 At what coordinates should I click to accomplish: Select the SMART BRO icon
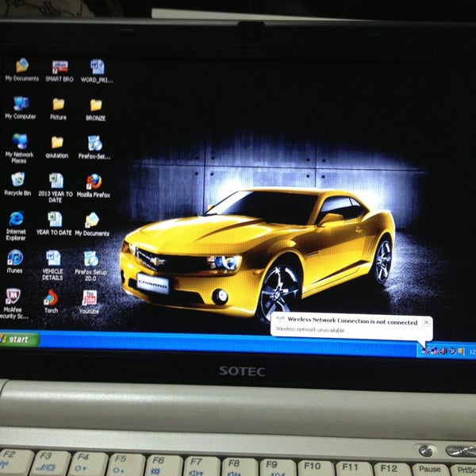(59, 67)
